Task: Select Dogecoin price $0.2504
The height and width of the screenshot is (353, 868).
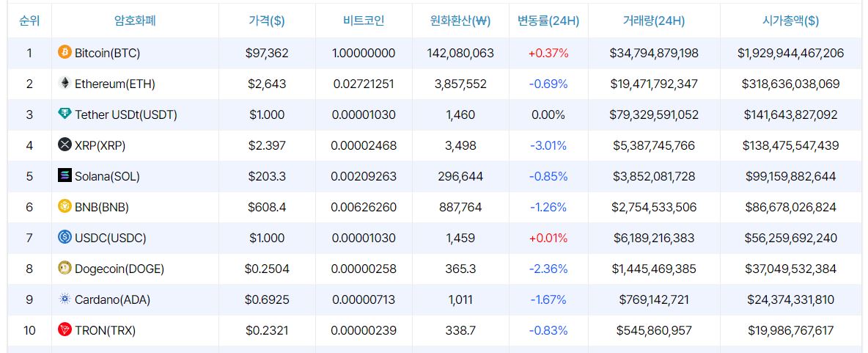Action: coord(267,269)
